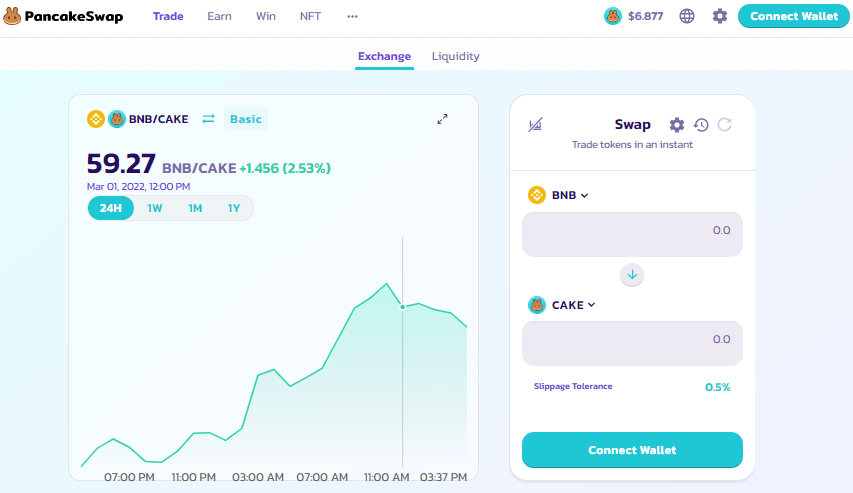Hide the price chart icon
The width and height of the screenshot is (853, 493).
click(535, 125)
